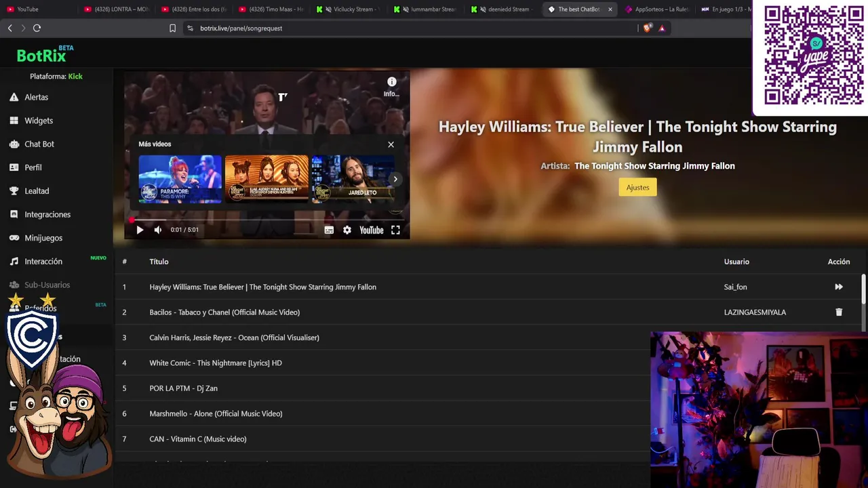Open Interacción in the sidebar
Viewport: 868px width, 488px height.
point(43,262)
